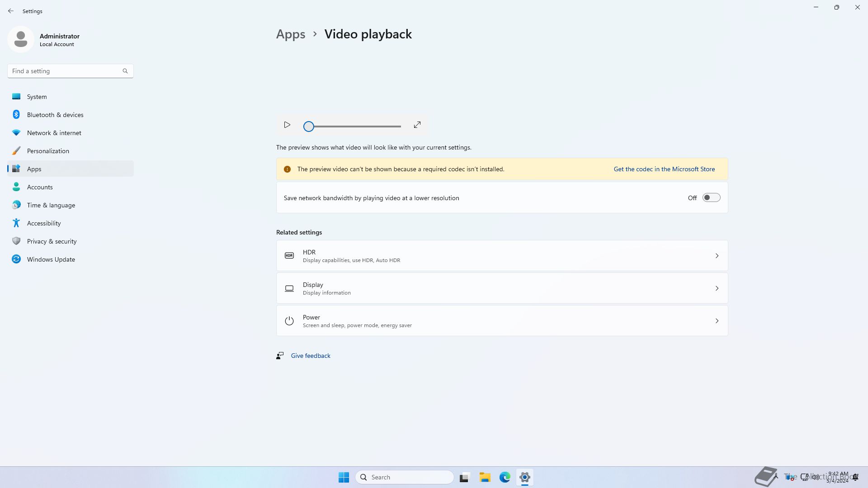Open Accessibility settings

point(44,223)
